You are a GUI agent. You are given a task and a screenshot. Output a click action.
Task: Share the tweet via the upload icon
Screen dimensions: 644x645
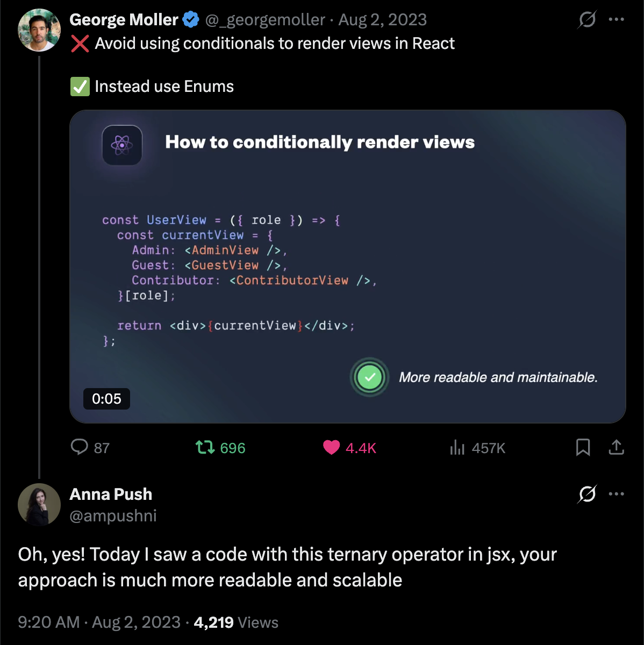(x=616, y=447)
